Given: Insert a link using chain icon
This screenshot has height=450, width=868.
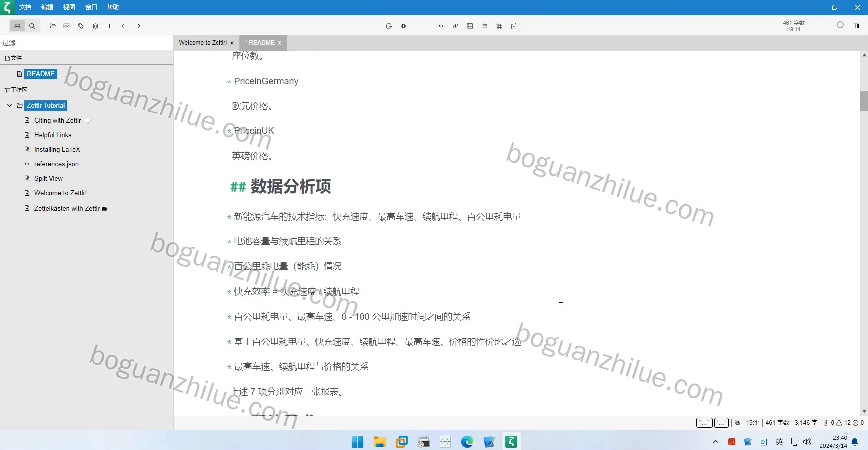Looking at the screenshot, I should (x=455, y=26).
